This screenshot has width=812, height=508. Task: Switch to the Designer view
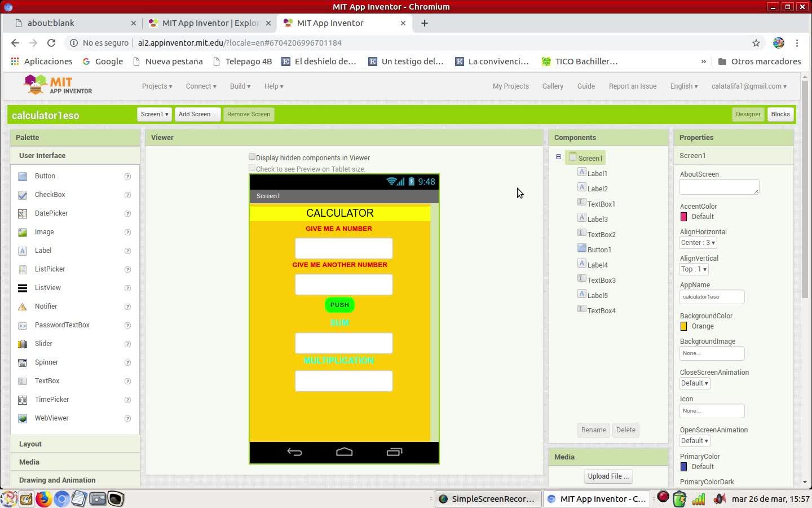click(748, 114)
